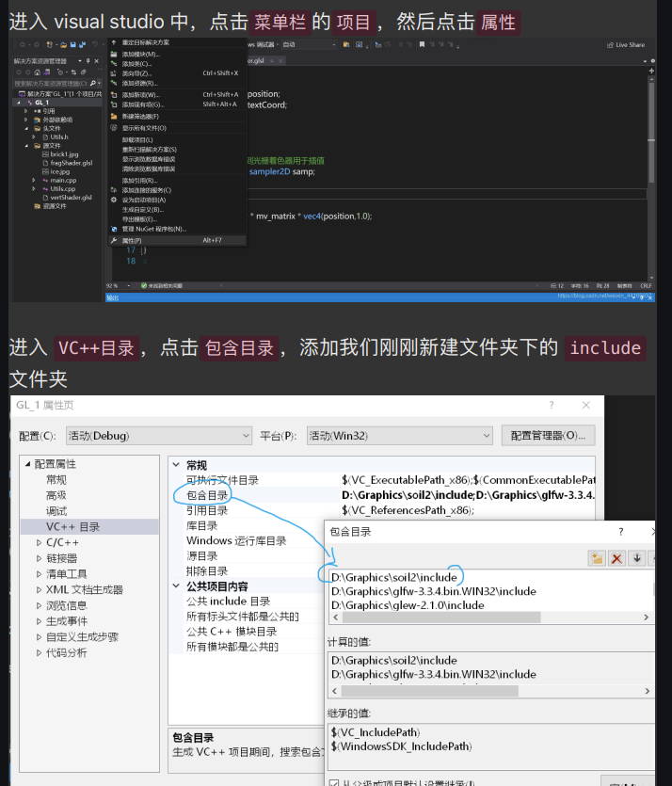The width and height of the screenshot is (672, 786).
Task: Open the 配置(C) Debug dropdown
Action: (159, 436)
